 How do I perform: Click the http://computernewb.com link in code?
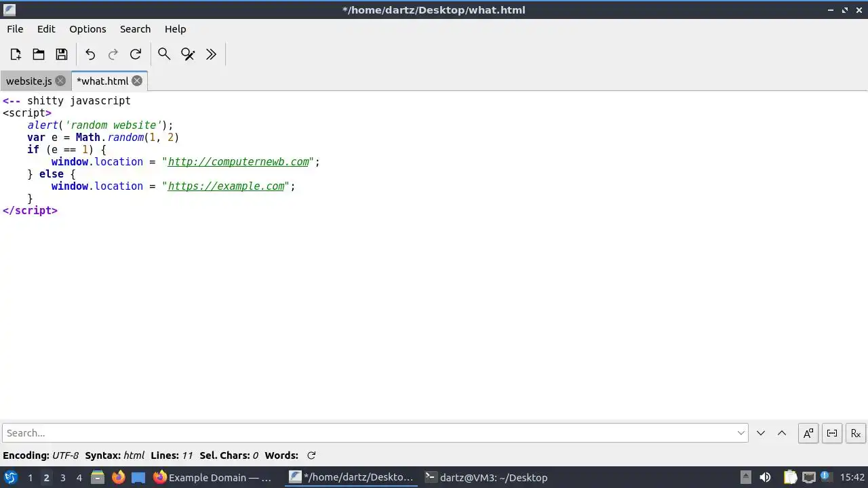click(x=239, y=162)
